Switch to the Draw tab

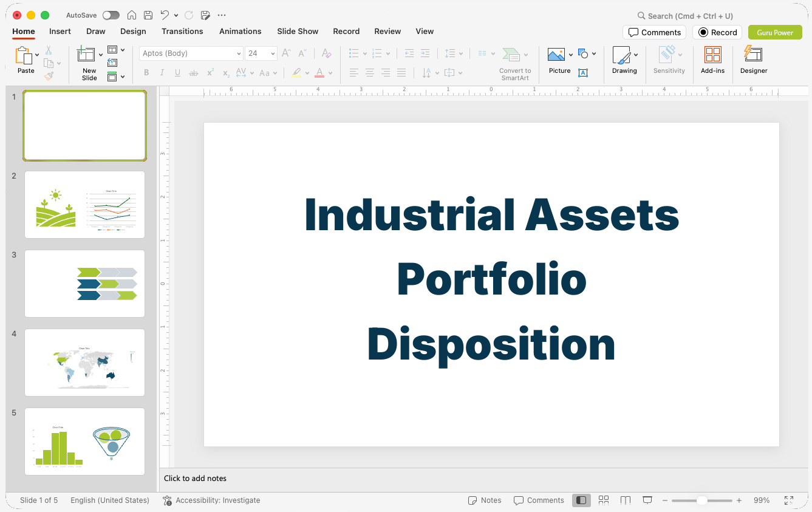[x=96, y=32]
